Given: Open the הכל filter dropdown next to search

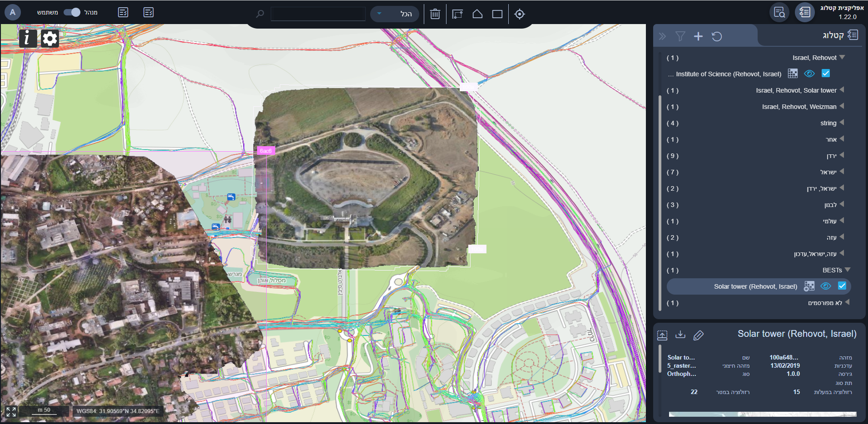Looking at the screenshot, I should coord(395,14).
